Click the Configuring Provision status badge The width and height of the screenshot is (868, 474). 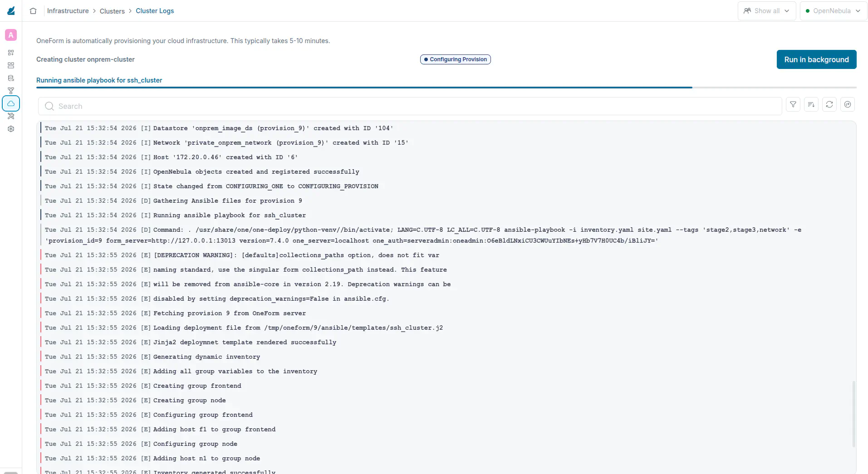point(455,59)
